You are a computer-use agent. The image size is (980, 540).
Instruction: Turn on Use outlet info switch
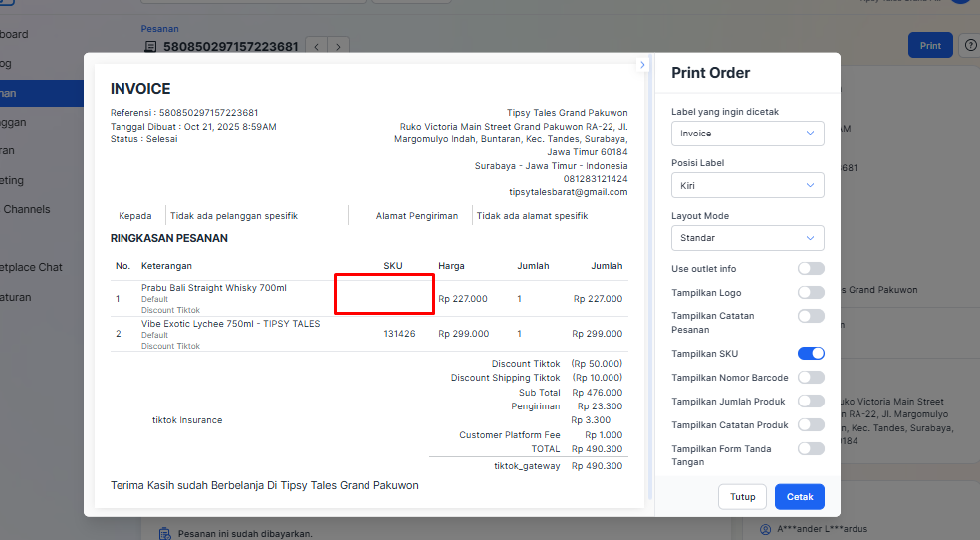tap(811, 269)
